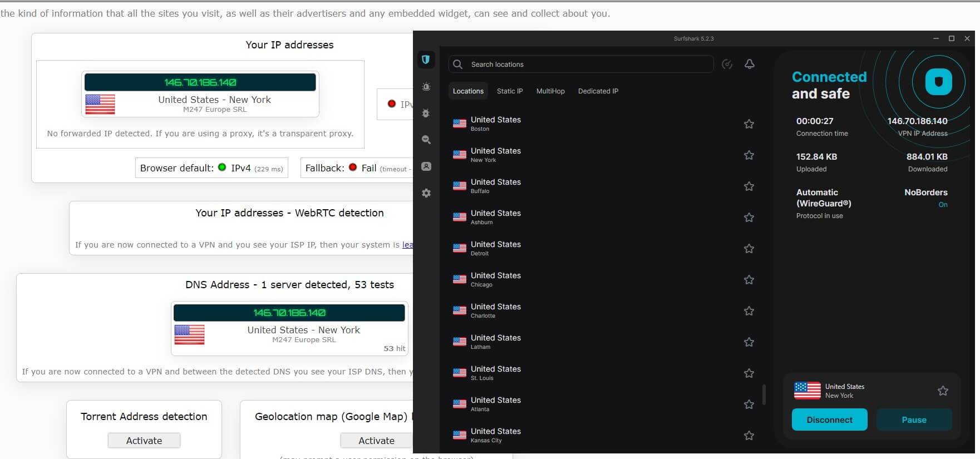Click the IP display in Your IP addresses box
This screenshot has height=459, width=980.
pyautogui.click(x=200, y=82)
